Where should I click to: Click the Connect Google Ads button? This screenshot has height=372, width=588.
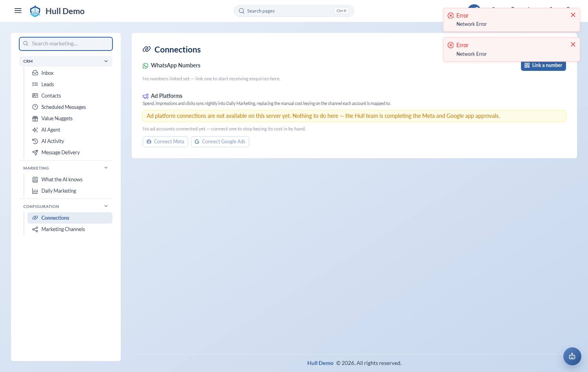click(x=220, y=142)
